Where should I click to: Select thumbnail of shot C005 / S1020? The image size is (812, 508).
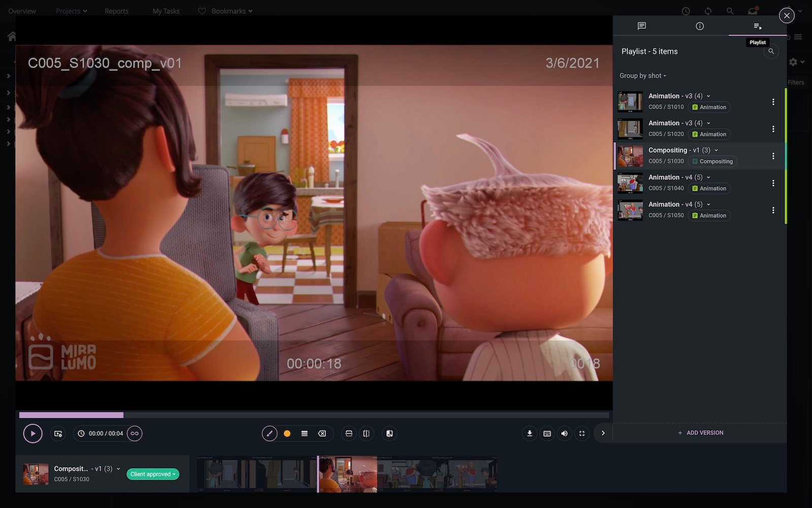click(x=630, y=129)
